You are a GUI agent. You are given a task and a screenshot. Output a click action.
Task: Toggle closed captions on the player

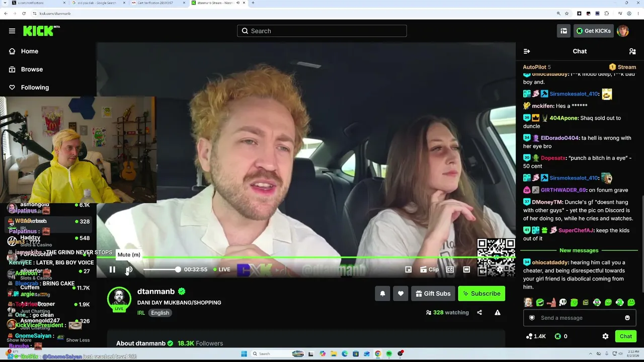[450, 269]
